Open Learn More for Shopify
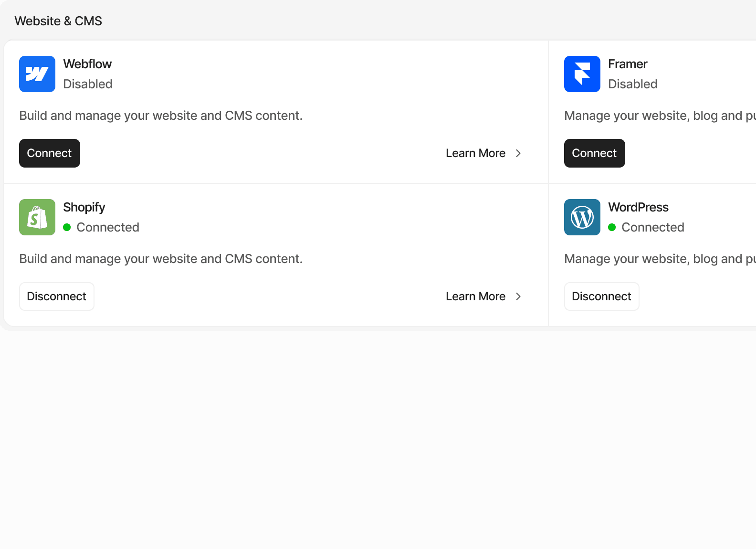 click(483, 296)
